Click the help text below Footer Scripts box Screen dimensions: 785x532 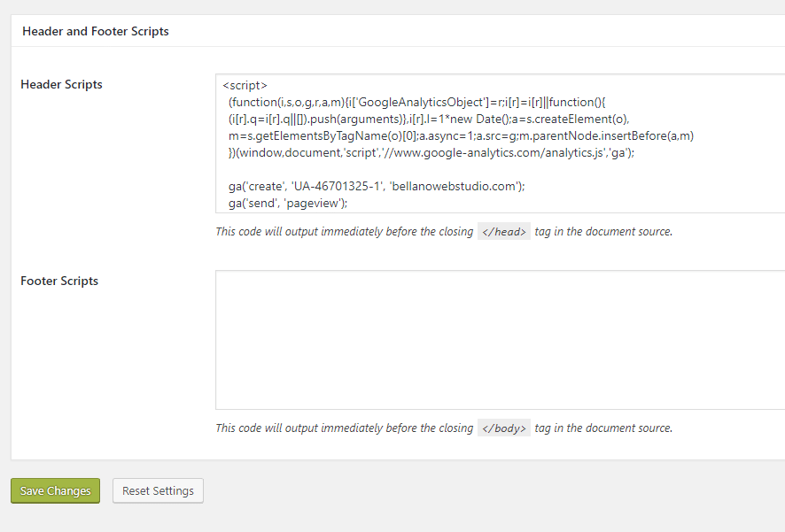point(444,428)
